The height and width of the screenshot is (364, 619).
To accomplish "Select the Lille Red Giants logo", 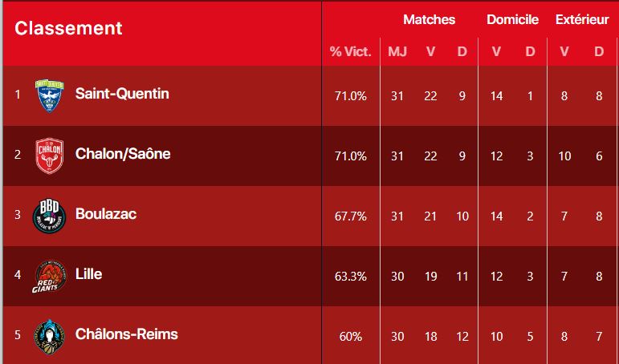I will [48, 277].
